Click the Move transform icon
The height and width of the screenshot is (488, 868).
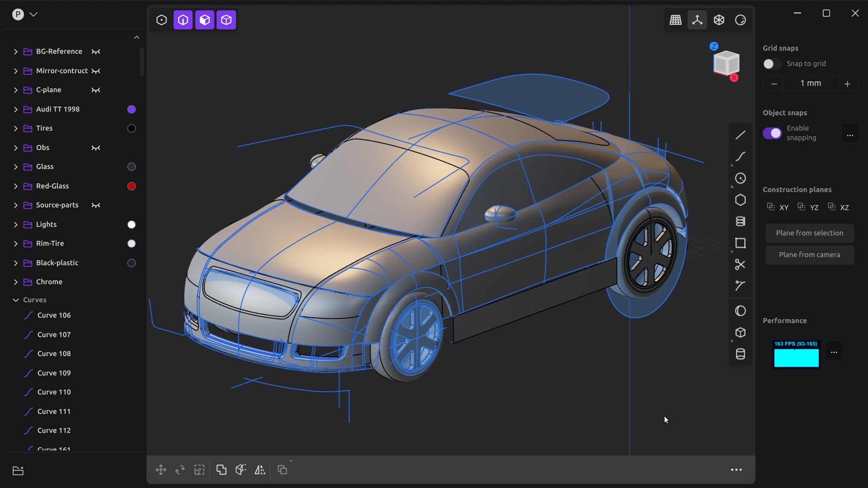160,470
